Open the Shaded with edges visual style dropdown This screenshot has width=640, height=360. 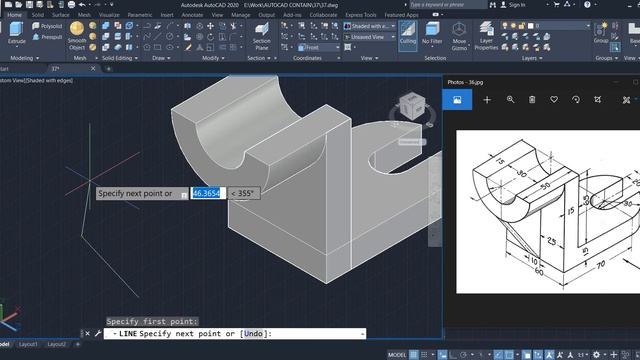coord(369,26)
